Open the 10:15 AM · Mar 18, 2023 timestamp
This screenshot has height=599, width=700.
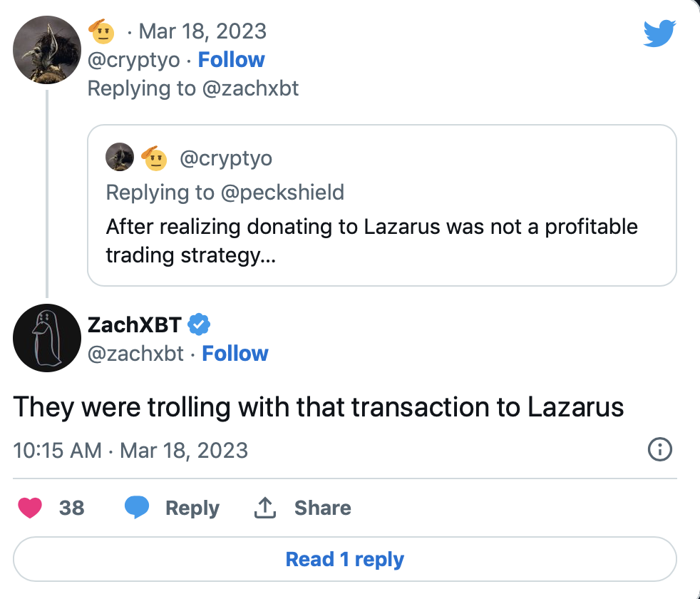pos(130,450)
